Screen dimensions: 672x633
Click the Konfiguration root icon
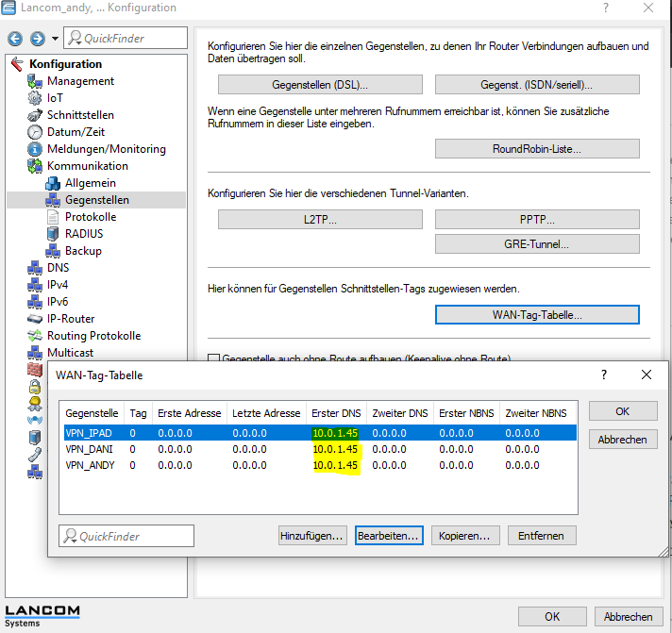click(x=18, y=64)
